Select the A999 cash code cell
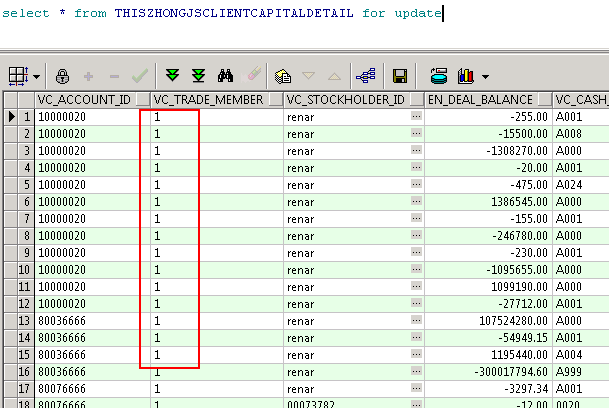 click(581, 371)
